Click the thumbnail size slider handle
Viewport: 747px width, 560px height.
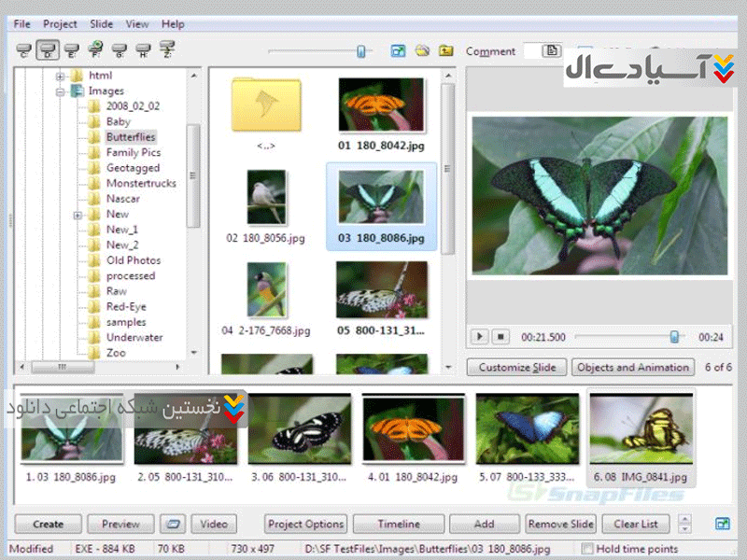tap(360, 52)
